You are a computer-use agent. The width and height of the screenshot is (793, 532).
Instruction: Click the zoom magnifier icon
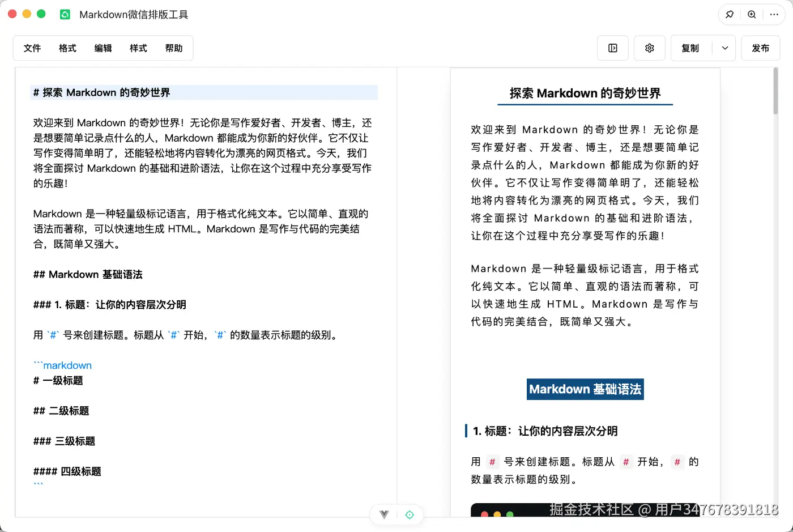tap(752, 15)
